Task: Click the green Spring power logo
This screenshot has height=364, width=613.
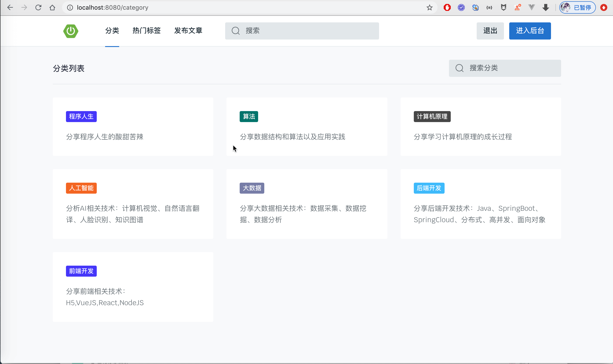Action: pos(71,31)
